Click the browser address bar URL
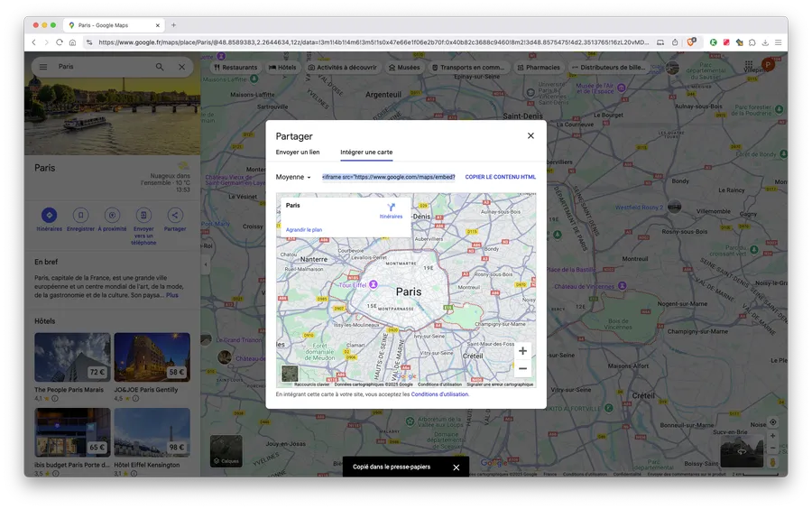Screen dimensions: 812x509 373,42
